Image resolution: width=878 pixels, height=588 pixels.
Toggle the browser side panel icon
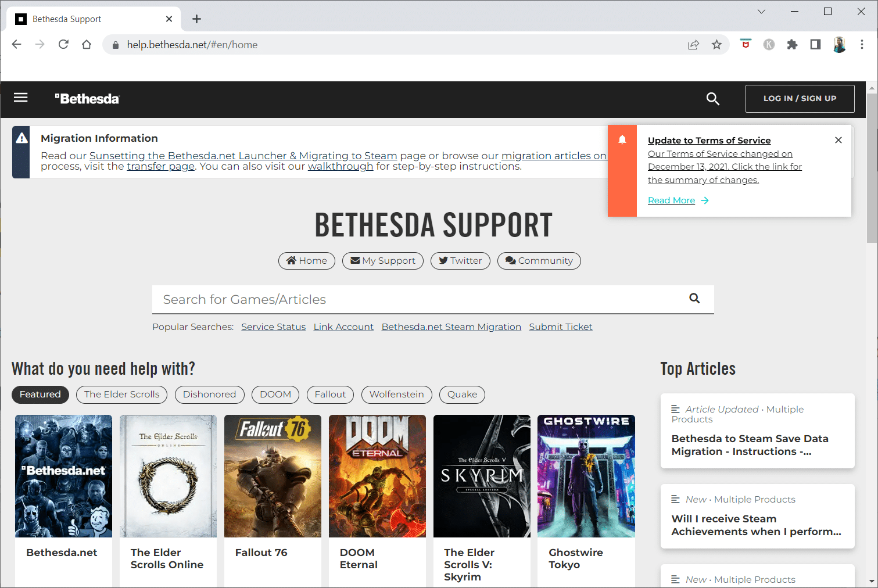pyautogui.click(x=815, y=45)
